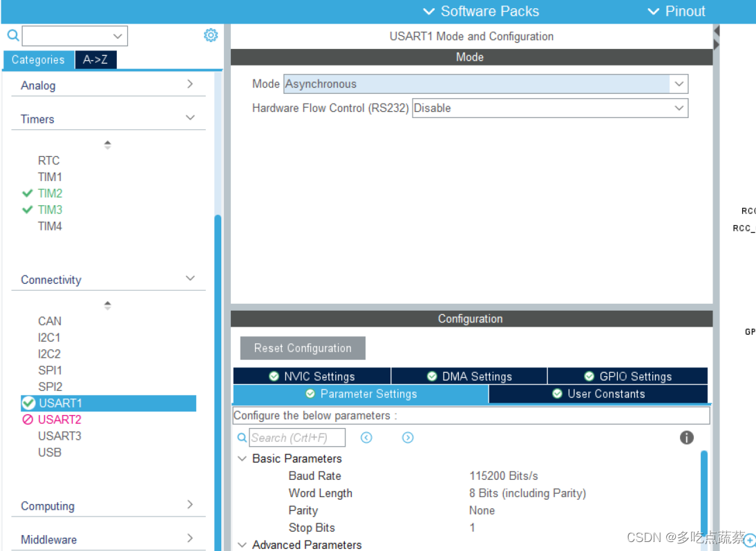Click the Word Length parameter label
This screenshot has height=551, width=756.
click(x=320, y=493)
